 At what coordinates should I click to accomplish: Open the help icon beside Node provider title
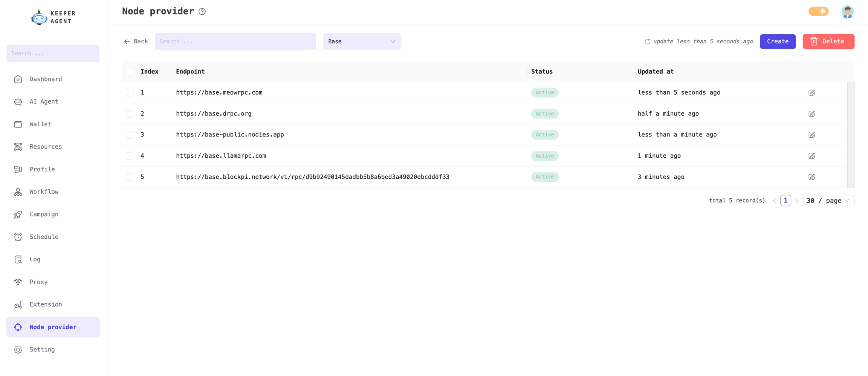tap(202, 12)
